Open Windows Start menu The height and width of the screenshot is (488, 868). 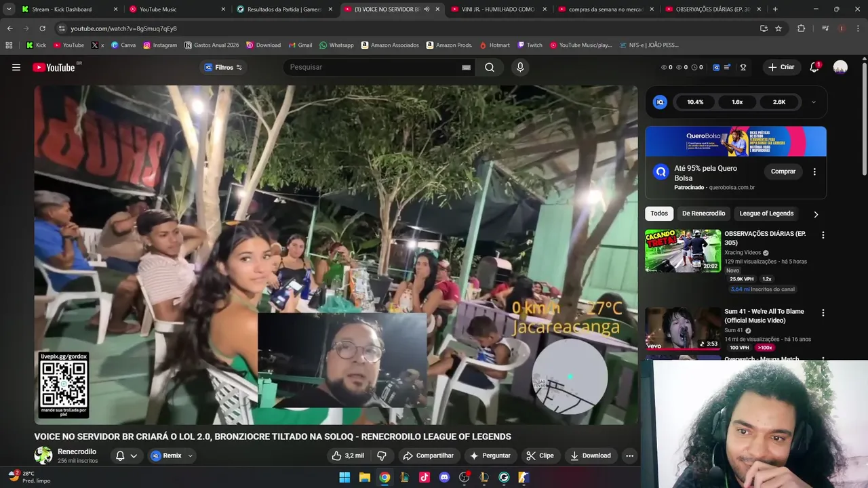[344, 477]
